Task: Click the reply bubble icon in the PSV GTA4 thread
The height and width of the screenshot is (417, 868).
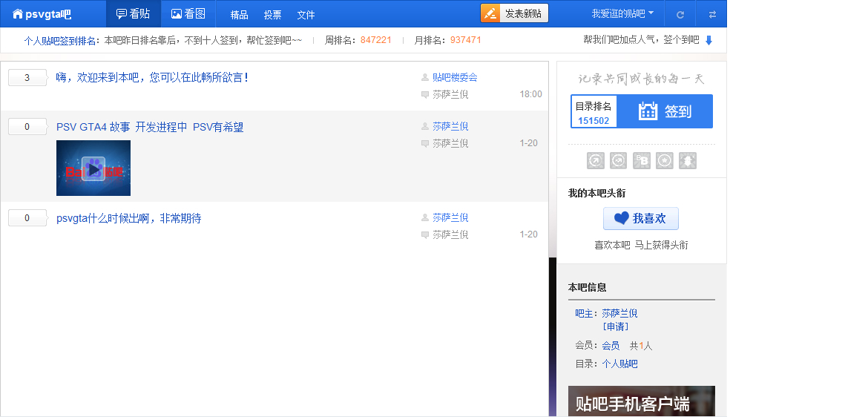Action: coord(425,144)
